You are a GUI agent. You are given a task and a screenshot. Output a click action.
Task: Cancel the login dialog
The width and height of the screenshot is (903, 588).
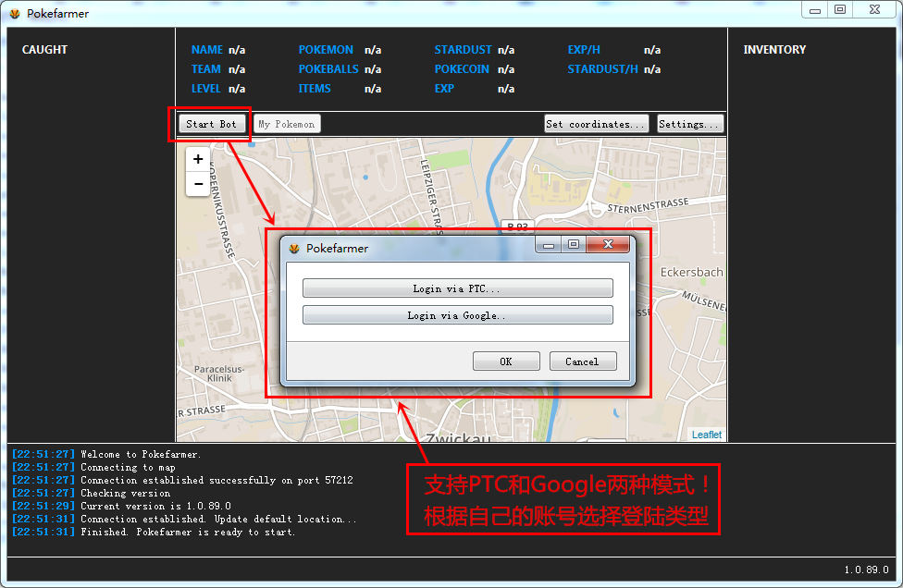pyautogui.click(x=582, y=361)
